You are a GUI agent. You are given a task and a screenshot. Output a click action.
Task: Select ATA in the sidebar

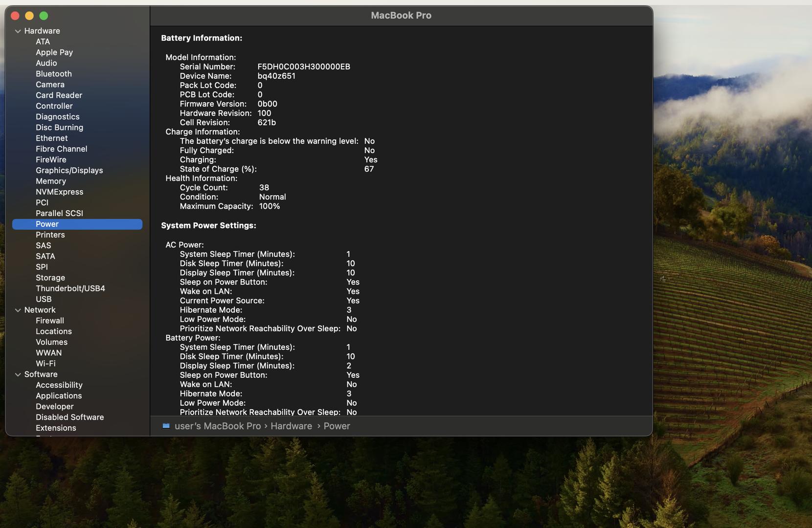[x=43, y=42]
